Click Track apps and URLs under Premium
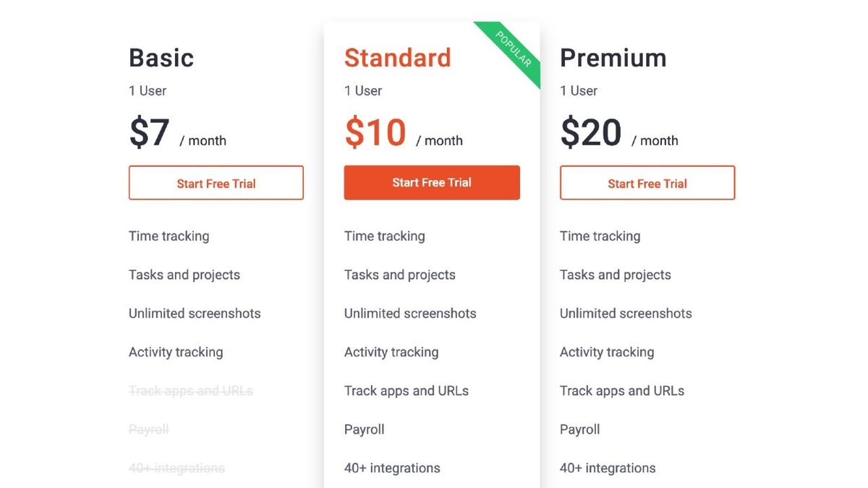This screenshot has width=868, height=488. click(622, 390)
